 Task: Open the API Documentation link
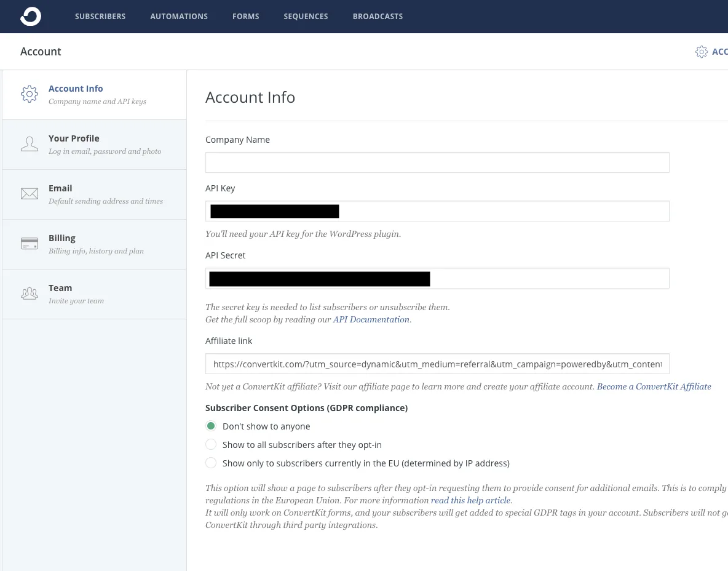[371, 319]
